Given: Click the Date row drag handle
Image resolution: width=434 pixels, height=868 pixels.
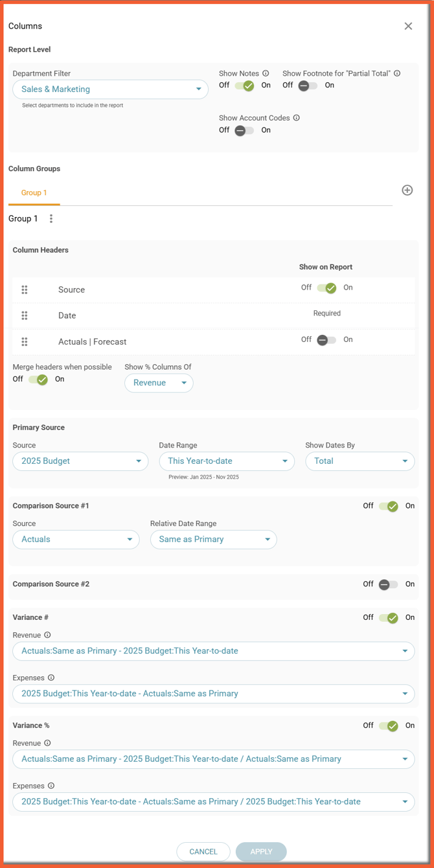Looking at the screenshot, I should [x=25, y=315].
